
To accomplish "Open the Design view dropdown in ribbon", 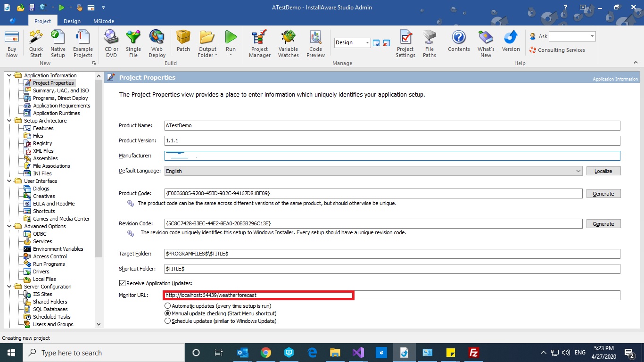I will [x=367, y=42].
